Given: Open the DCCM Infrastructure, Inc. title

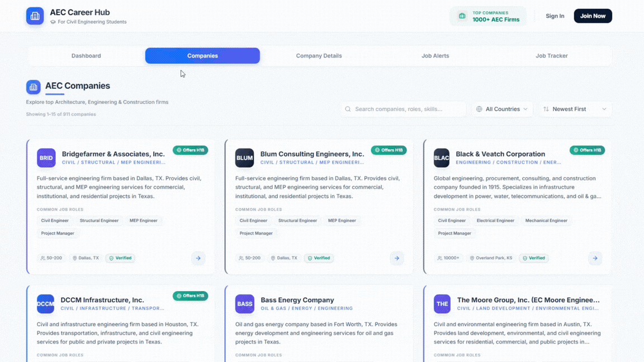Looking at the screenshot, I should pyautogui.click(x=102, y=300).
